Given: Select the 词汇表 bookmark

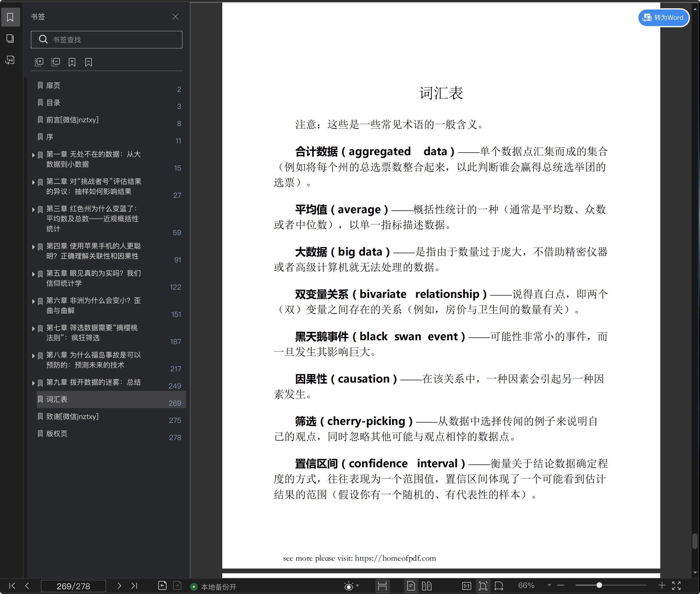Looking at the screenshot, I should point(111,399).
